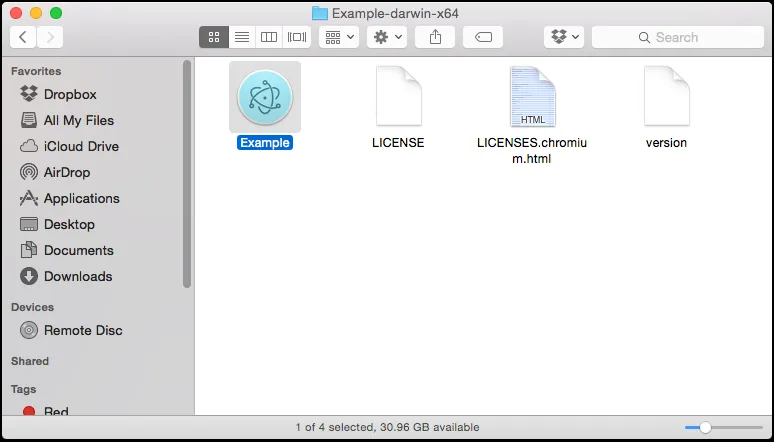Open the gear Action menu
Screen dimensions: 774x442
tap(387, 37)
